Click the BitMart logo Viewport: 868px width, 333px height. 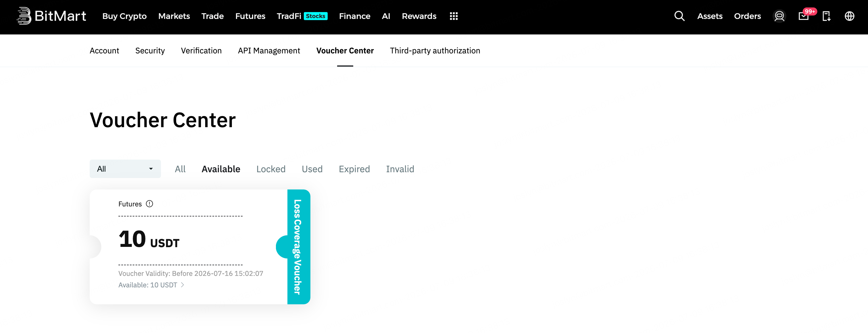[x=51, y=16]
